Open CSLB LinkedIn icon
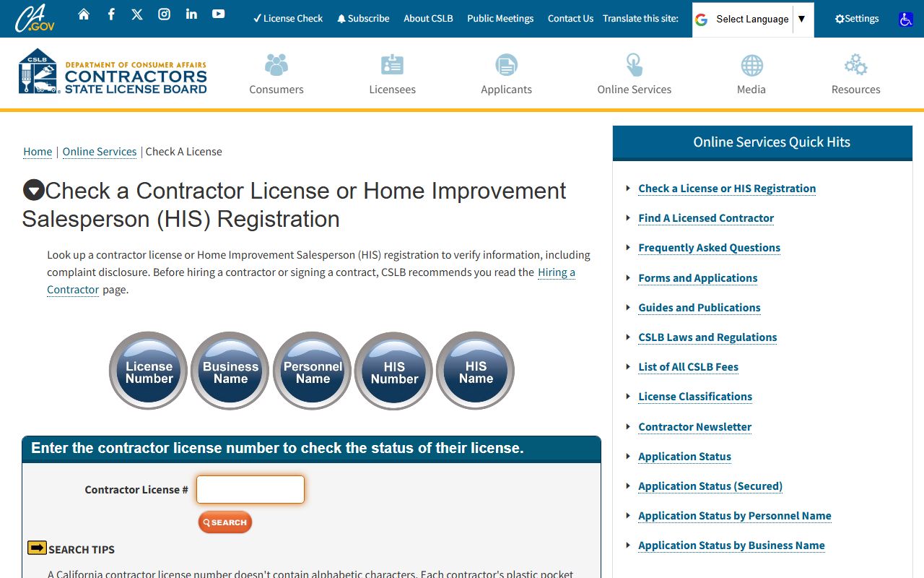This screenshot has height=578, width=924. (x=191, y=14)
